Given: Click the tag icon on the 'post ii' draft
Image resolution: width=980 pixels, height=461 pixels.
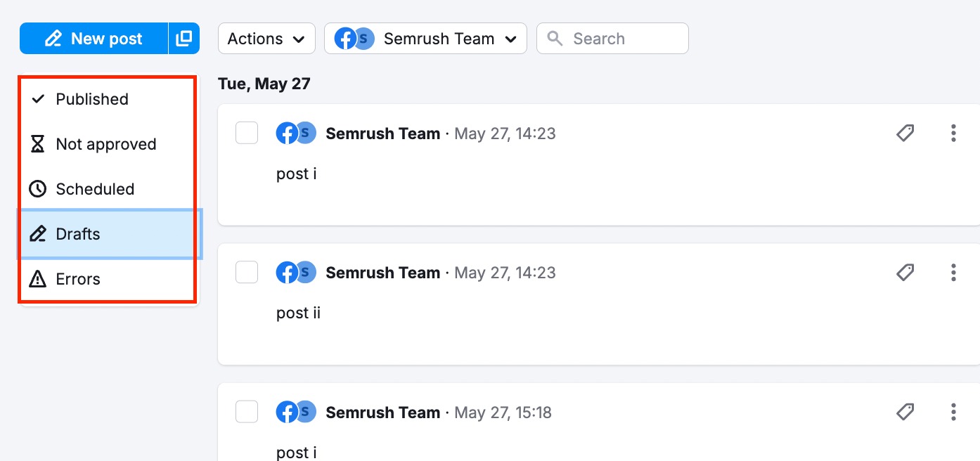Looking at the screenshot, I should click(905, 272).
